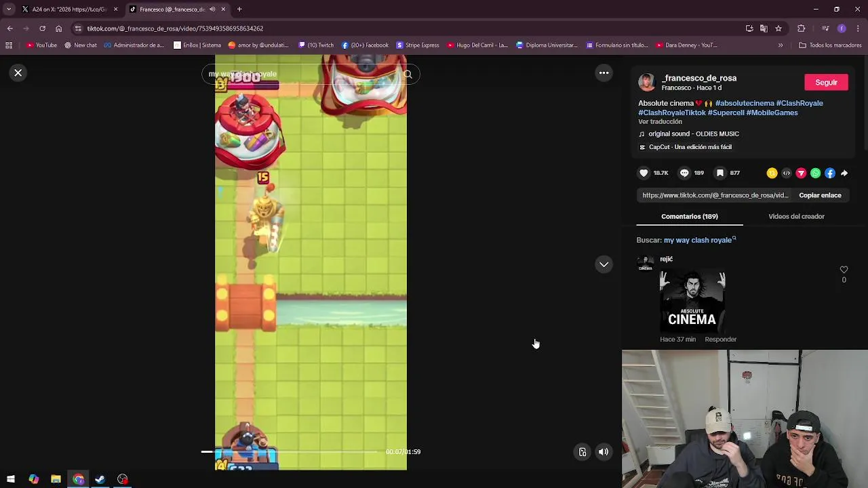
Task: Click the Absolute Cinema comment image
Action: (x=692, y=302)
